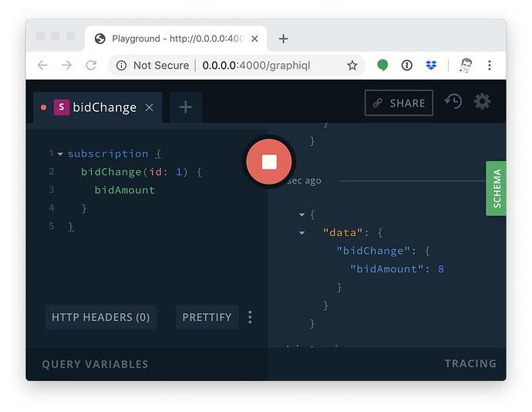The image size is (532, 412).
Task: Reload the page with the refresh icon
Action: coord(91,65)
